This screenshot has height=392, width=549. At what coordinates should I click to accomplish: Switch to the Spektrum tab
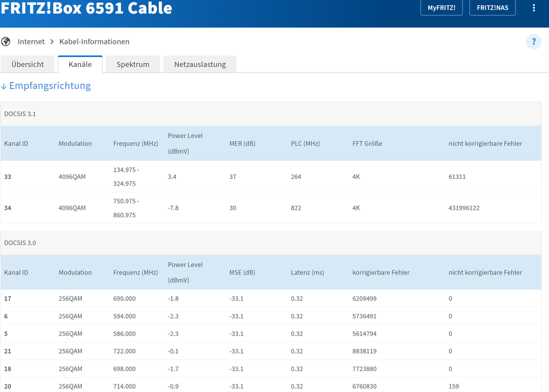point(133,64)
